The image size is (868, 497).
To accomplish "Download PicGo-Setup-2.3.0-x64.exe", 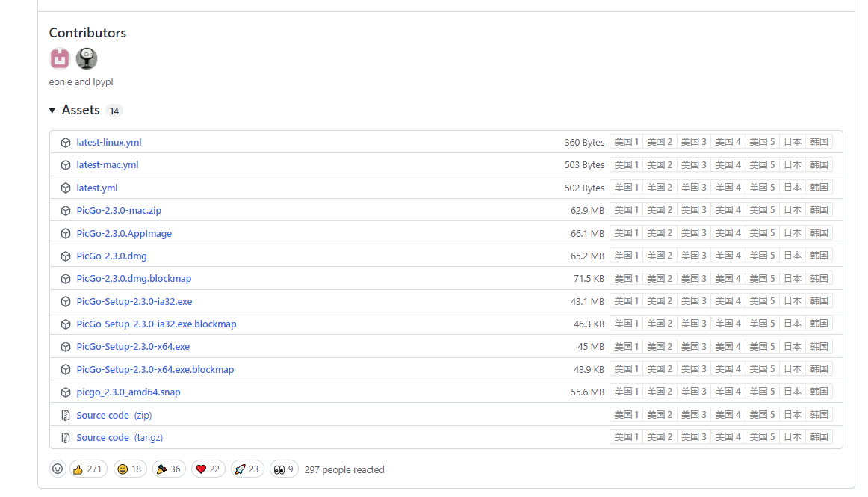I will click(x=133, y=347).
